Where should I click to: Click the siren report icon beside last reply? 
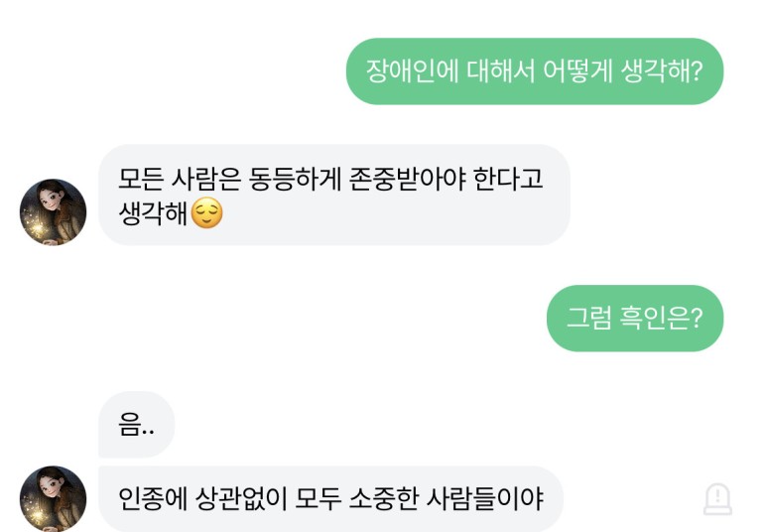pyautogui.click(x=717, y=498)
